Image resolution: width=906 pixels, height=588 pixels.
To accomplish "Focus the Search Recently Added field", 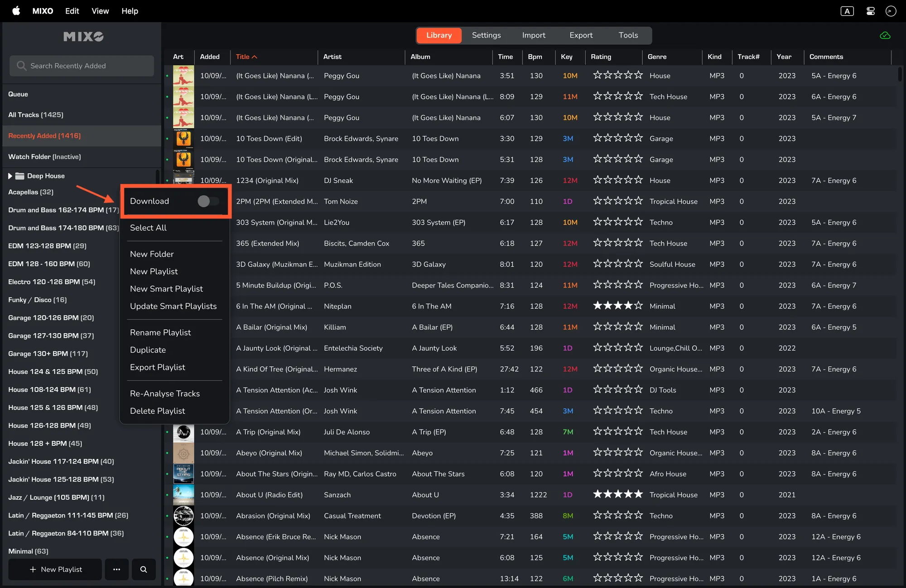I will tap(82, 66).
